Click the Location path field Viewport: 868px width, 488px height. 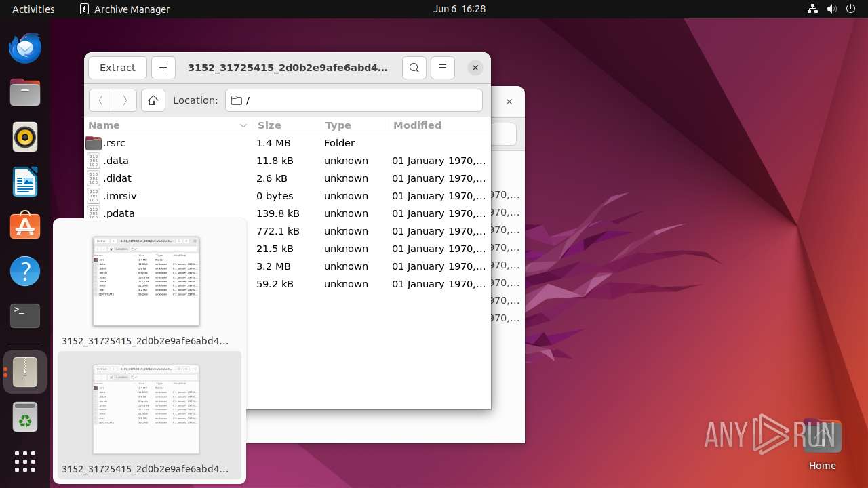pyautogui.click(x=354, y=100)
